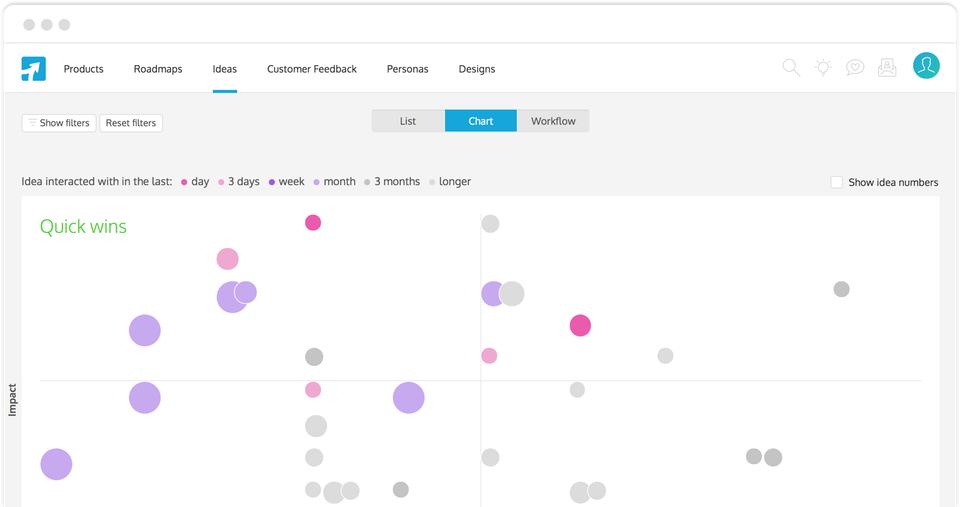Switch to the Workflow view tab

point(553,121)
